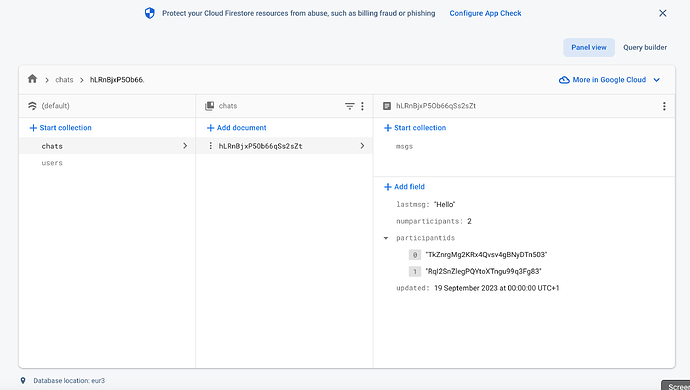Click participant ID starting with RqI2SnZIeg
Screen dimensions: 690x390
484,271
